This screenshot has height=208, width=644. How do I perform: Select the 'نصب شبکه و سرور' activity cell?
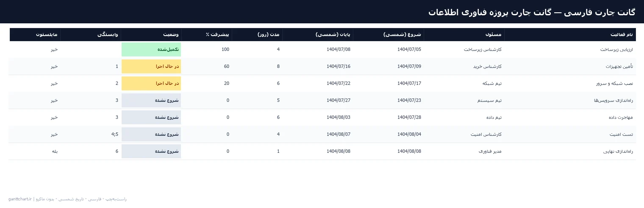[x=570, y=84]
